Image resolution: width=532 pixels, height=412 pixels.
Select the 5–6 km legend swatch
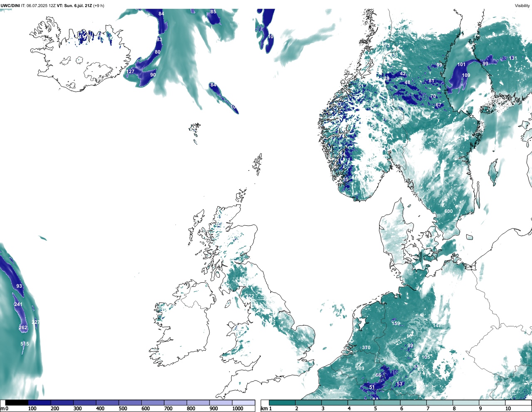[387, 402]
